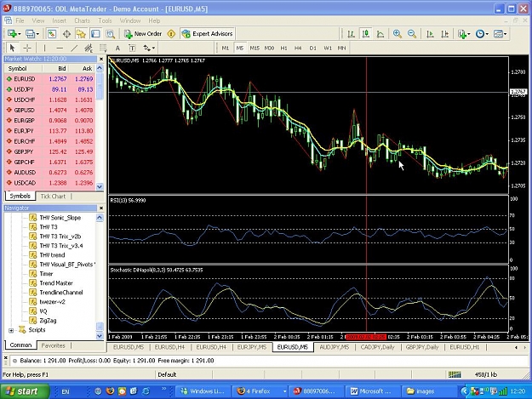Open the CADJPY,Daily chart tab
Viewport: 532px width, 399px height.
pos(377,347)
